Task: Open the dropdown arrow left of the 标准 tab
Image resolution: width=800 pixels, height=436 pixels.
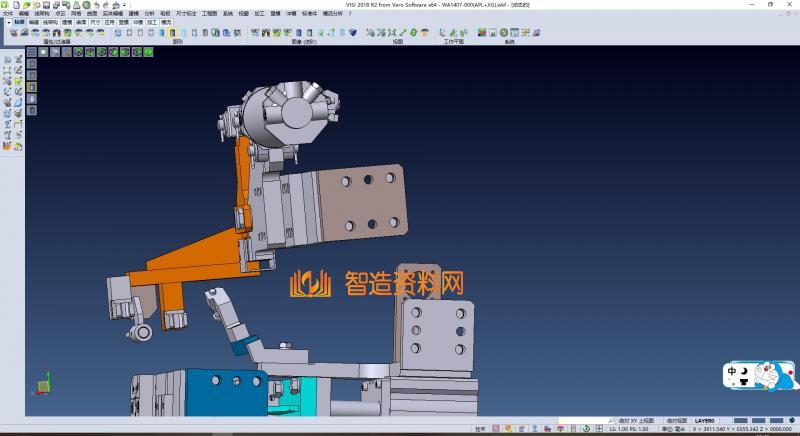Action: (7, 20)
